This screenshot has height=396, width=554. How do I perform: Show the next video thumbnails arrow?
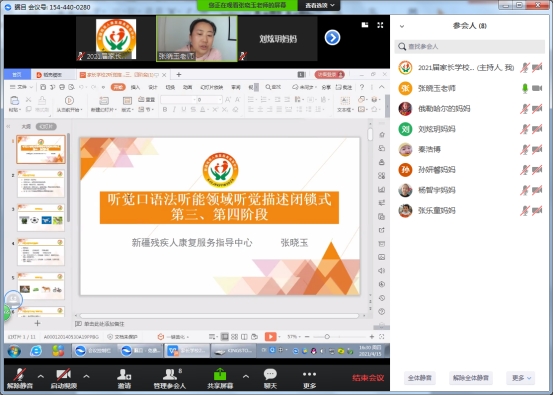[332, 38]
